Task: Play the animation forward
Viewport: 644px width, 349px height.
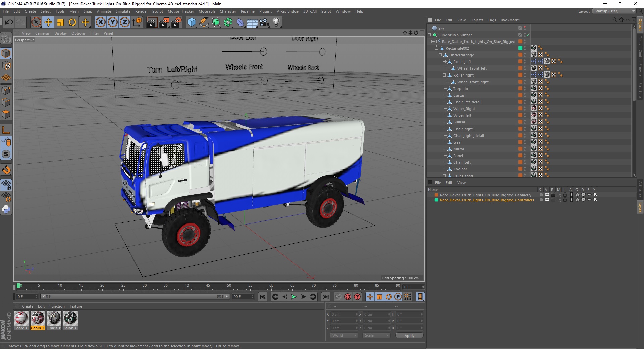Action: pos(294,297)
